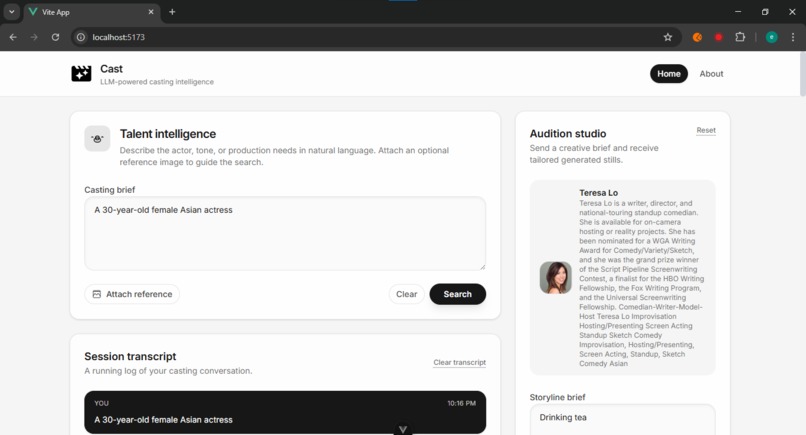Click the orange extension icon in toolbar

[697, 37]
